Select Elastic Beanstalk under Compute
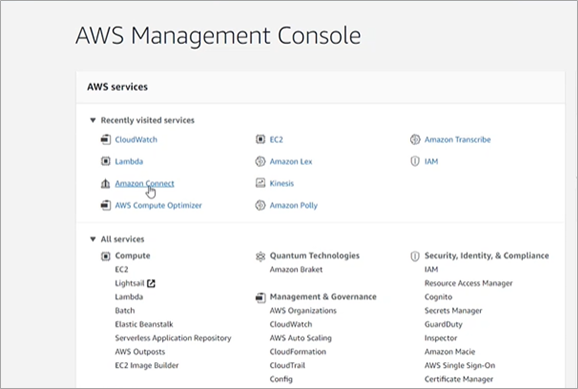Viewport: 578px width, 389px height. click(144, 324)
